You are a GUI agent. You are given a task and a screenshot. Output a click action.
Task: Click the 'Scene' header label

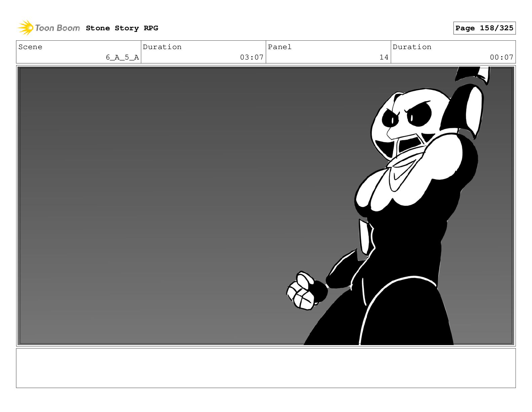click(x=30, y=47)
